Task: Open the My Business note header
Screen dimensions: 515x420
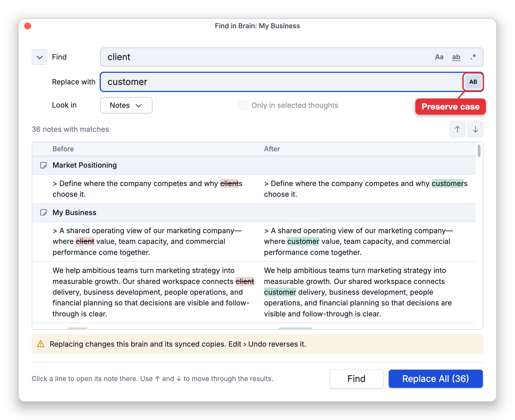Action: point(254,213)
